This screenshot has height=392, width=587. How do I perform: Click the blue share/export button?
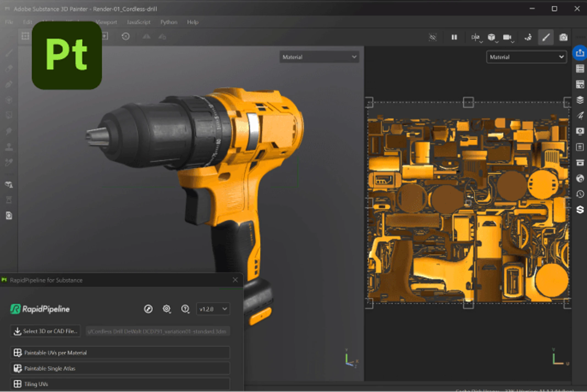pyautogui.click(x=580, y=53)
